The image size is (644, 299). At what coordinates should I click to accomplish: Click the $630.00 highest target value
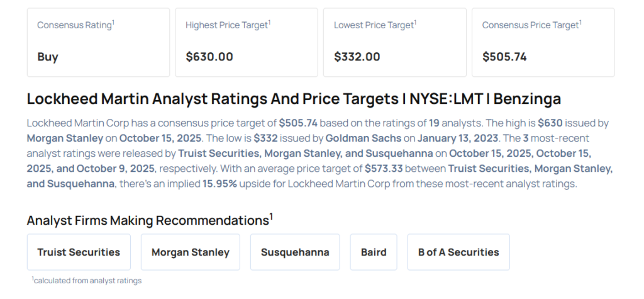click(209, 57)
